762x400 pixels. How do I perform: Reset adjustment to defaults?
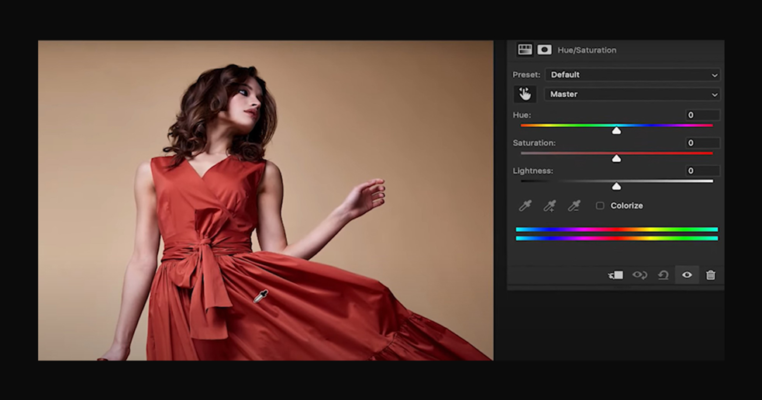point(663,275)
